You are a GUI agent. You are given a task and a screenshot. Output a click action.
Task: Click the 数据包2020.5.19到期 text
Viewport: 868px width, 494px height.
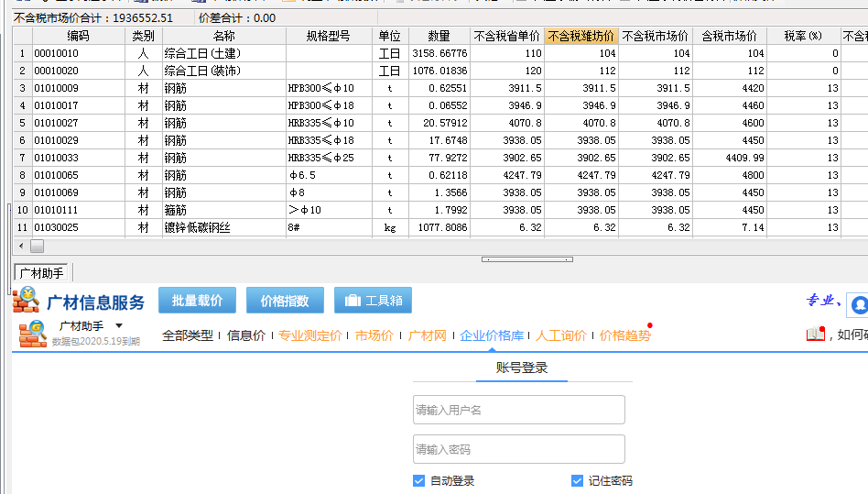tap(96, 342)
